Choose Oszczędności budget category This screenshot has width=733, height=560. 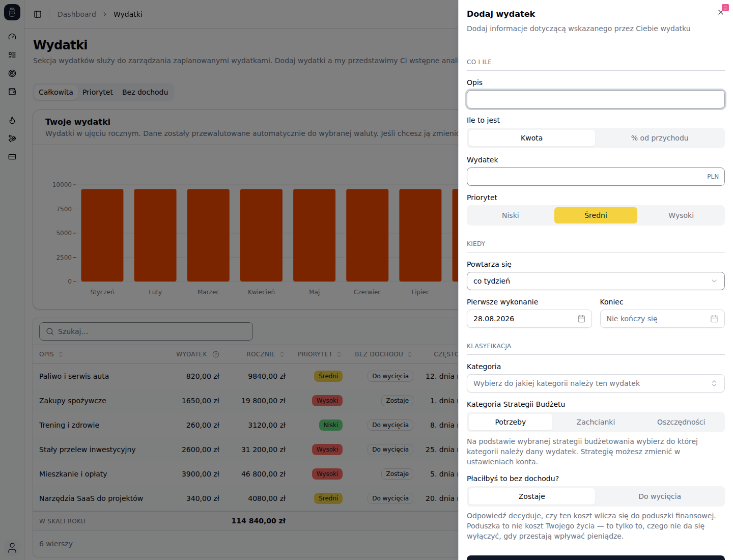point(681,422)
